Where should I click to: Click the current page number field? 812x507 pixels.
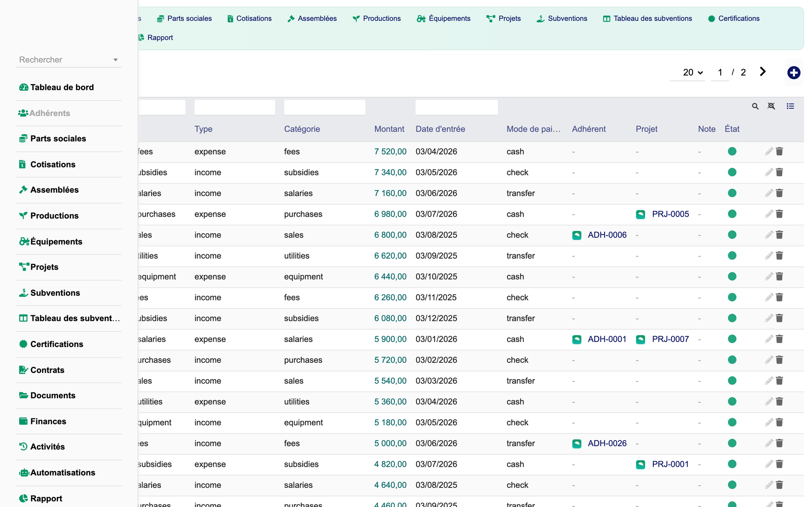click(720, 73)
